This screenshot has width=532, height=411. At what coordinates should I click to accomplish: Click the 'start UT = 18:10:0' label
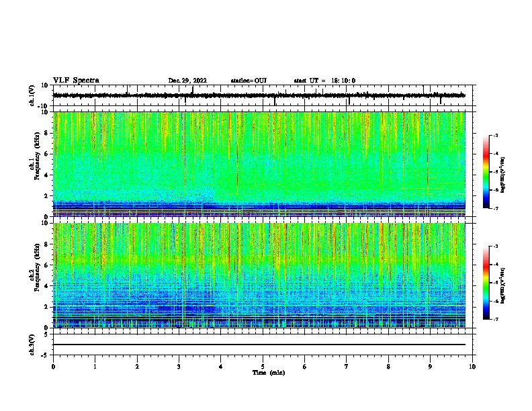coord(324,81)
